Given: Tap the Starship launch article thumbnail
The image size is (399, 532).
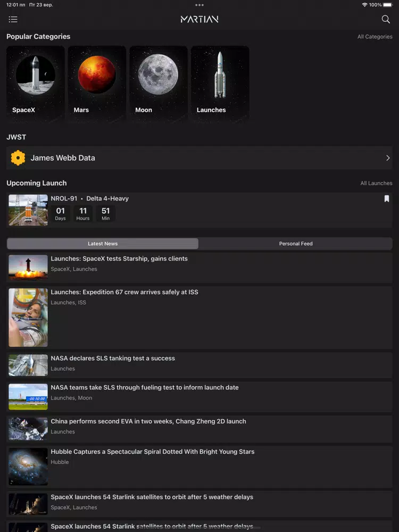Looking at the screenshot, I should tap(28, 268).
